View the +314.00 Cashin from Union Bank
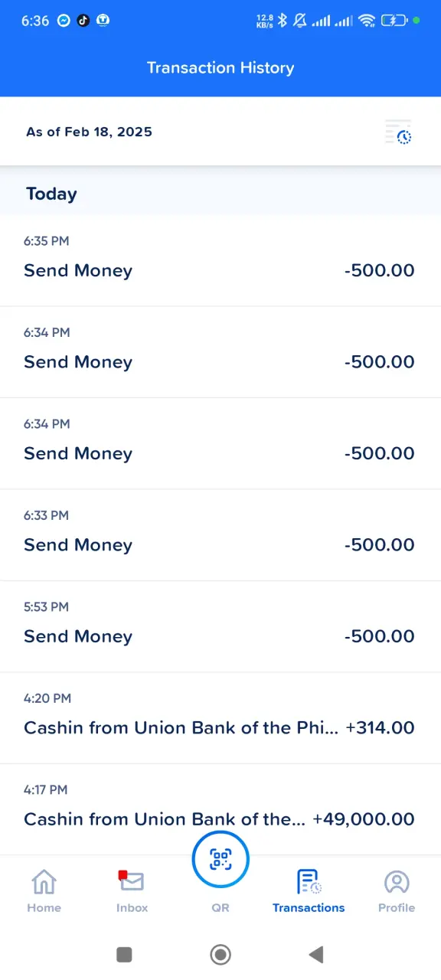Viewport: 441px width, 980px height. (220, 718)
